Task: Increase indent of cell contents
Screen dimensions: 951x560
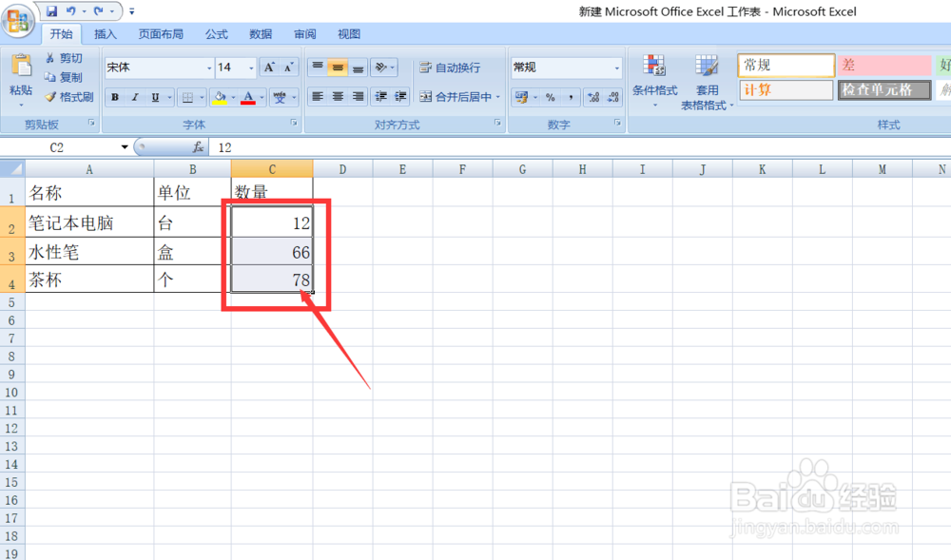Action: (400, 96)
